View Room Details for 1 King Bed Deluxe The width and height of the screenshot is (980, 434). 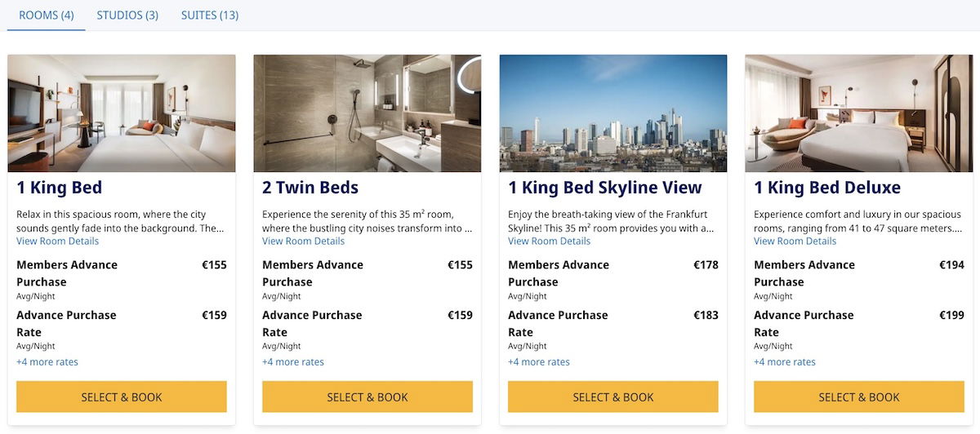pos(795,241)
